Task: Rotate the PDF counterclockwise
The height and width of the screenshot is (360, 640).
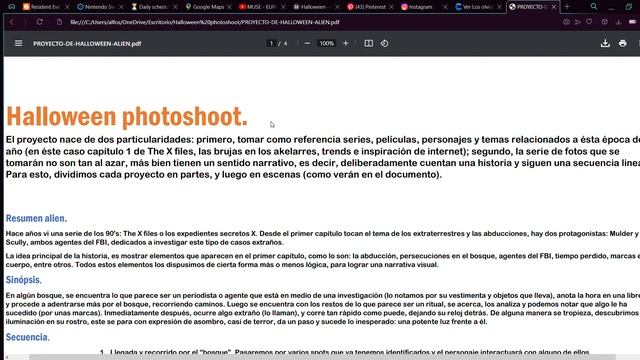Action: 384,43
